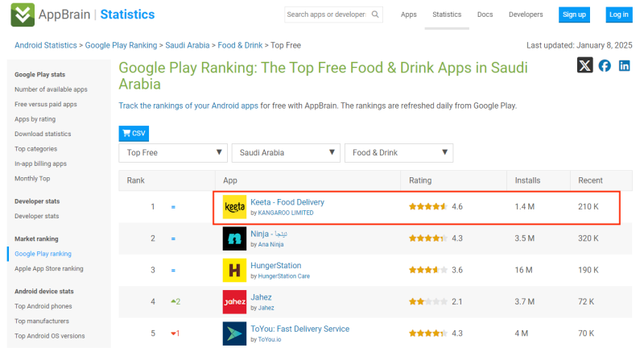Open KANGAROO LIMITED developer page
Screen dimensions: 644x348
pos(286,213)
